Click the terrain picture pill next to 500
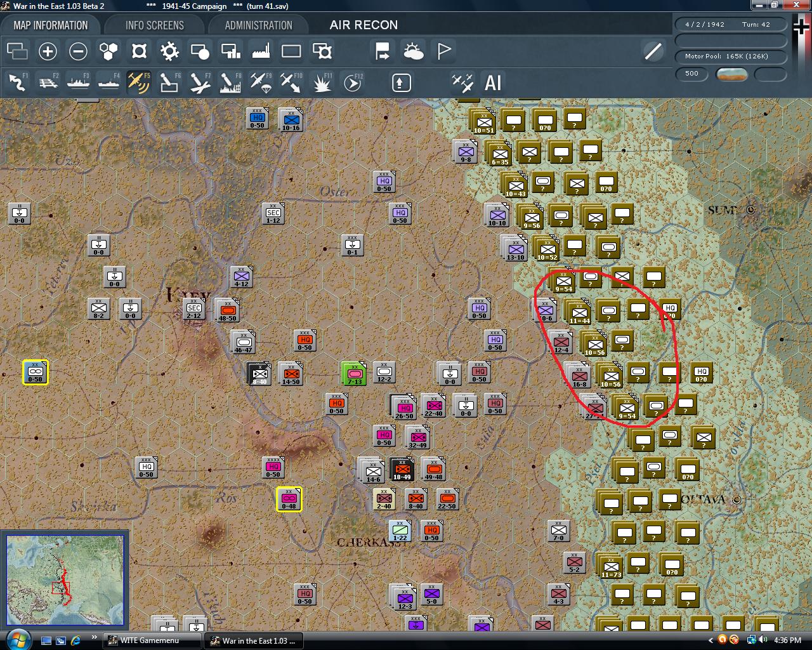The height and width of the screenshot is (650, 812). pos(731,74)
